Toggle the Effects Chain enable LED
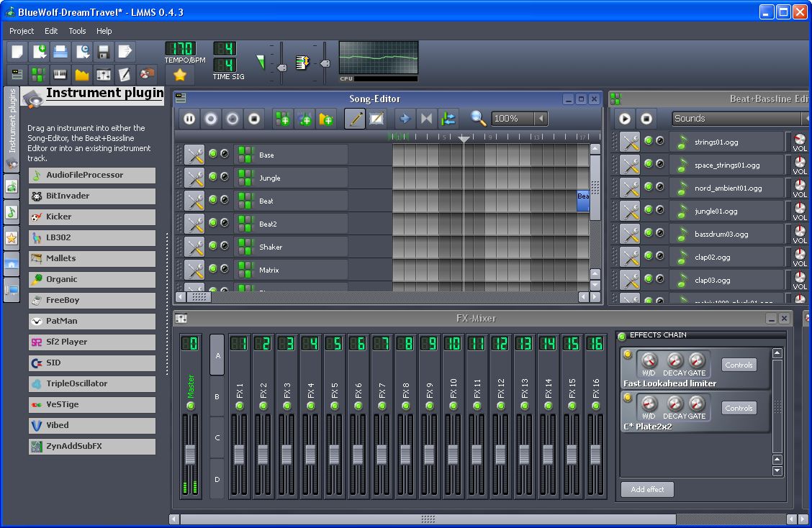Image resolution: width=812 pixels, height=528 pixels. click(x=623, y=336)
